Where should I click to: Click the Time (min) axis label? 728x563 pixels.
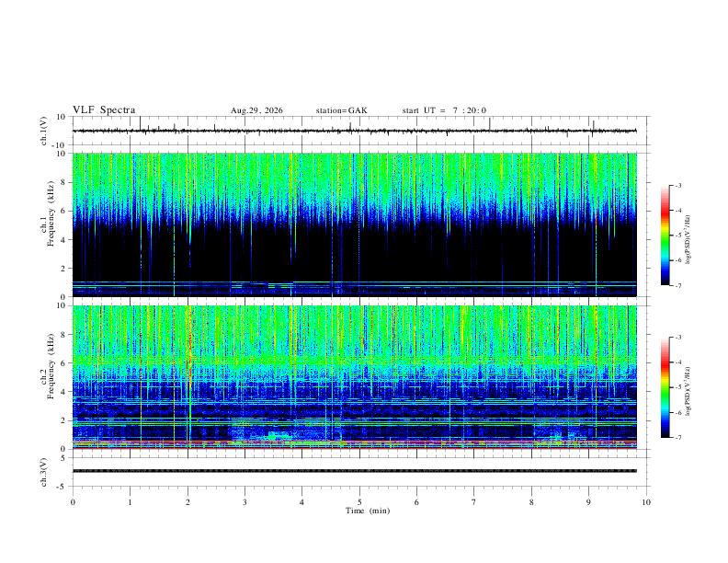tap(368, 511)
